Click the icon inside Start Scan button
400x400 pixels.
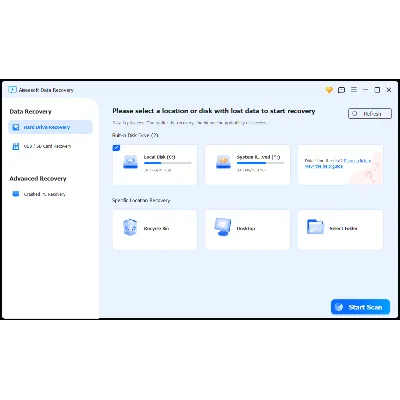(339, 307)
